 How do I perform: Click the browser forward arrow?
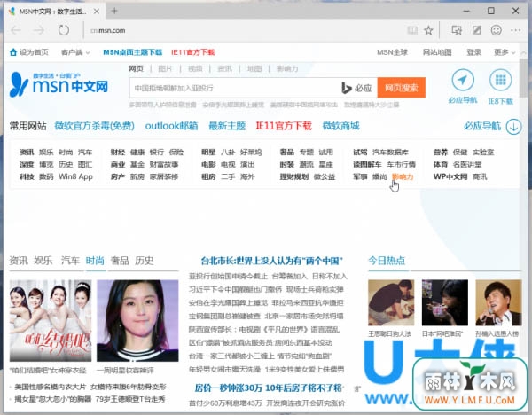point(39,30)
